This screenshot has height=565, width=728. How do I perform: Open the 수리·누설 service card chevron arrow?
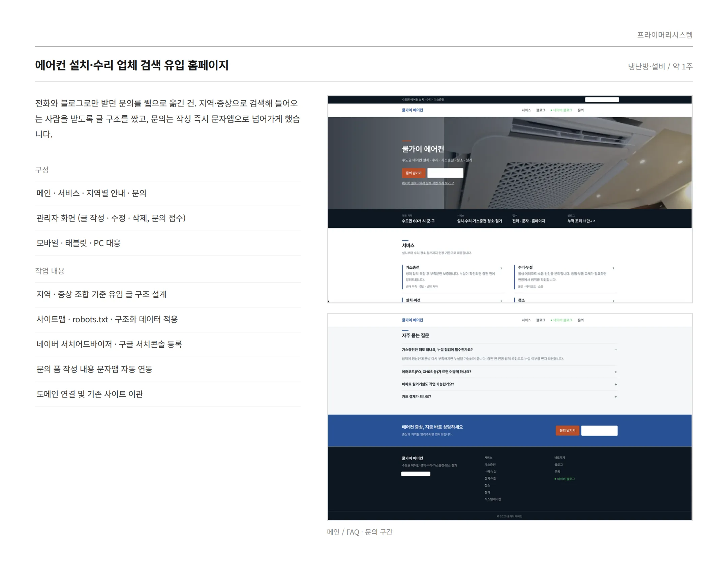[x=613, y=268]
